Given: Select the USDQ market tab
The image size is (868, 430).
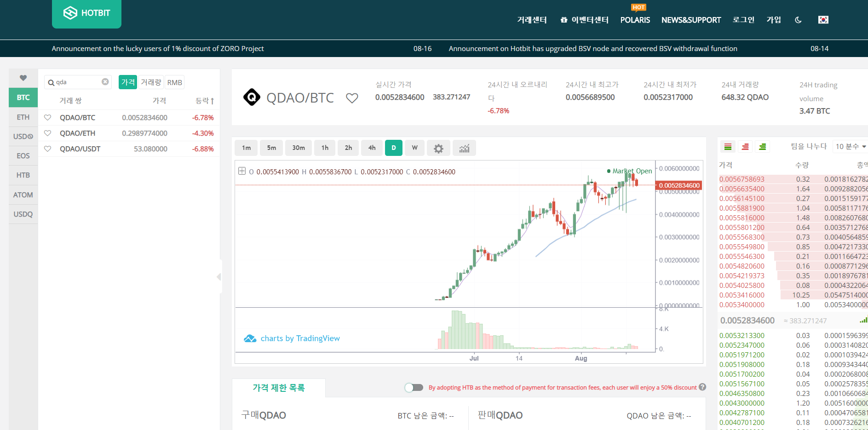Looking at the screenshot, I should pos(23,214).
